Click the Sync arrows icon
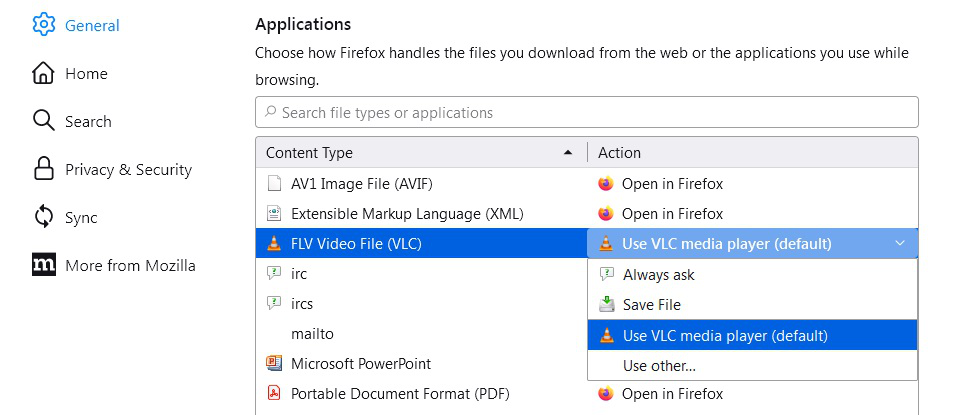967x415 pixels. coord(43,217)
